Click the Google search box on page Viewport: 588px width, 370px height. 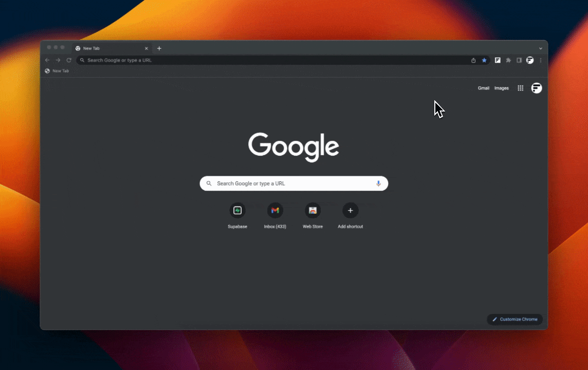293,183
